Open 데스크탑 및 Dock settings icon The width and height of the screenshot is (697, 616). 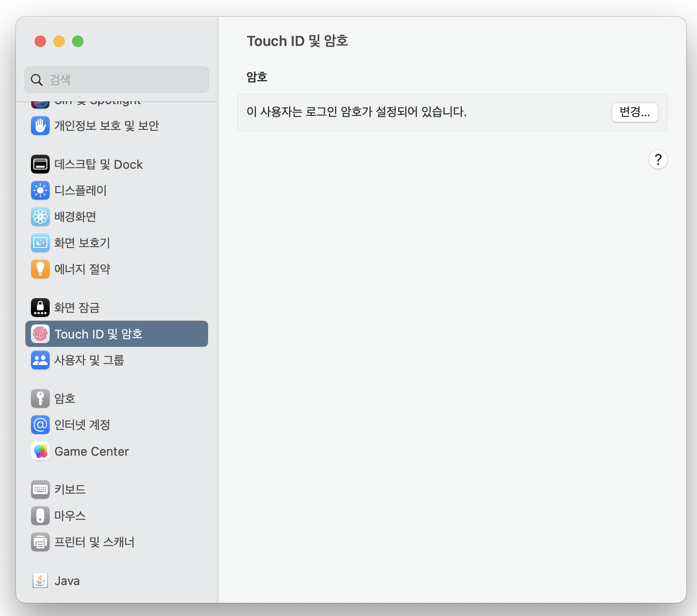coord(40,164)
